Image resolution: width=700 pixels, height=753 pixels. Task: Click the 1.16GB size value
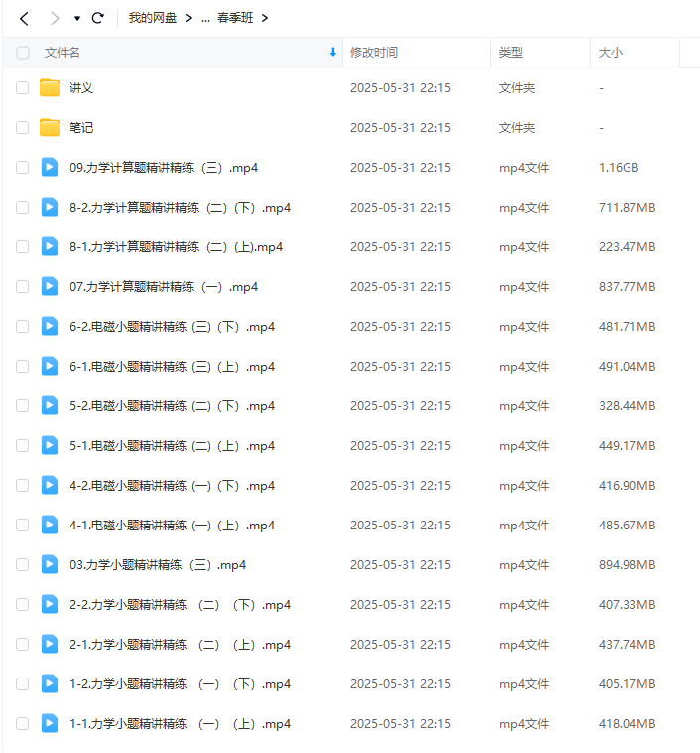tap(619, 168)
